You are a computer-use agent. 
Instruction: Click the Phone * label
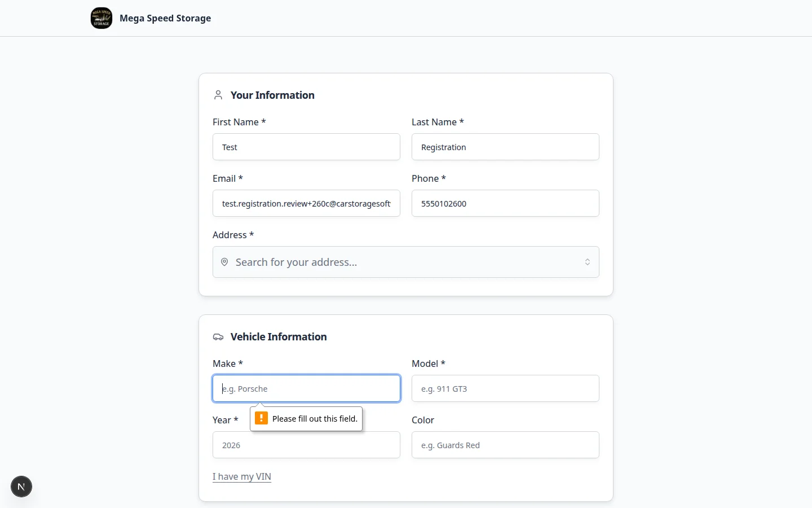(429, 178)
